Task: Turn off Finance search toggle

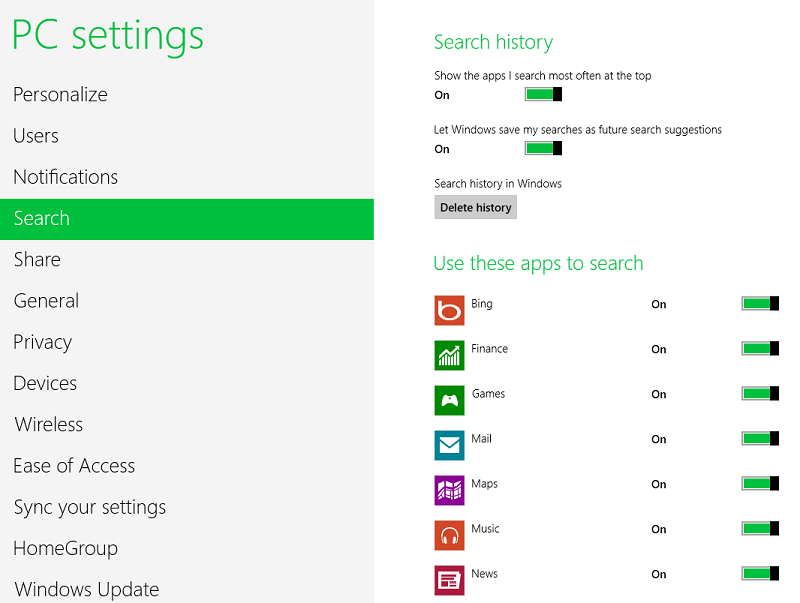Action: pos(760,348)
